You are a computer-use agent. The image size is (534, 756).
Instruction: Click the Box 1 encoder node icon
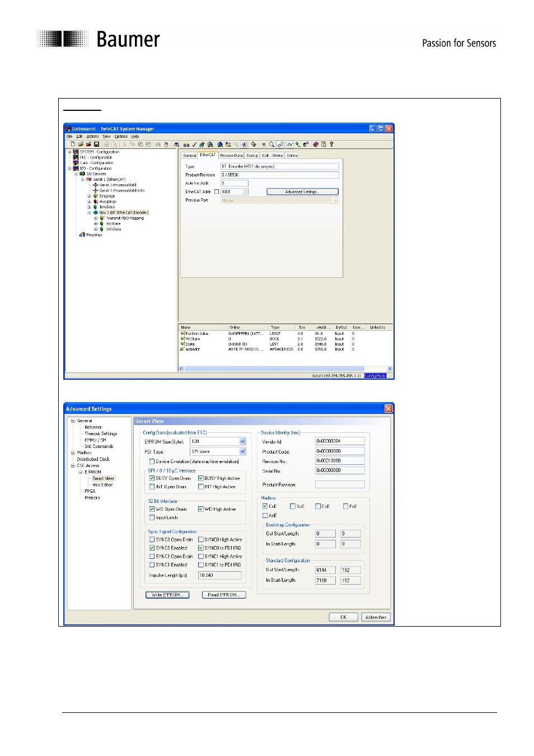96,212
